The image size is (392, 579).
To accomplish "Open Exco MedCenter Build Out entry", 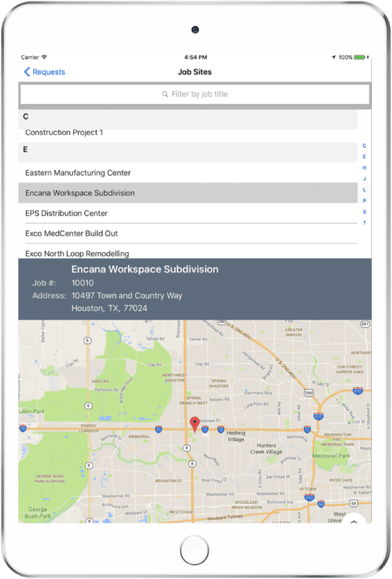I will coord(71,233).
